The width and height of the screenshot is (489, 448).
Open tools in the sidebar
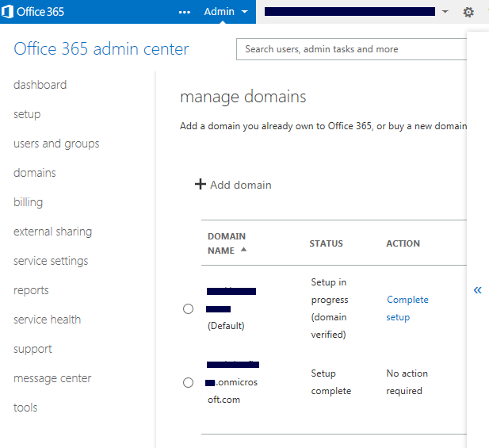[x=25, y=408]
